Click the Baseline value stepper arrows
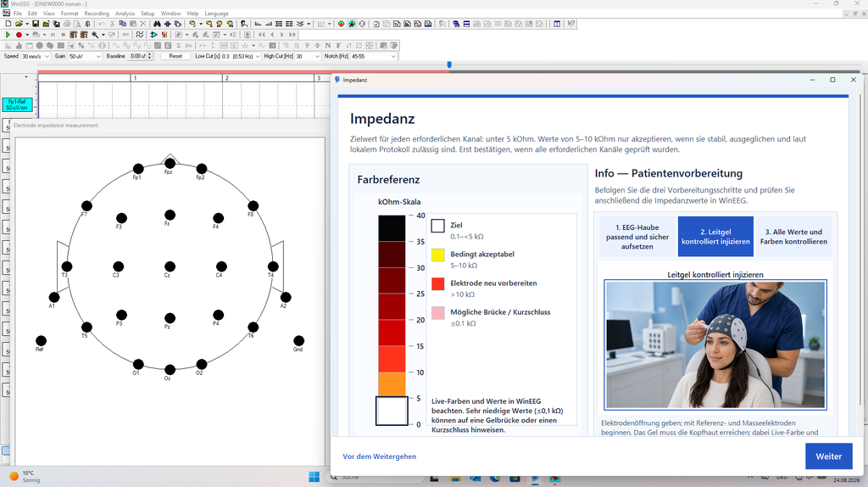The image size is (868, 487). [149, 57]
